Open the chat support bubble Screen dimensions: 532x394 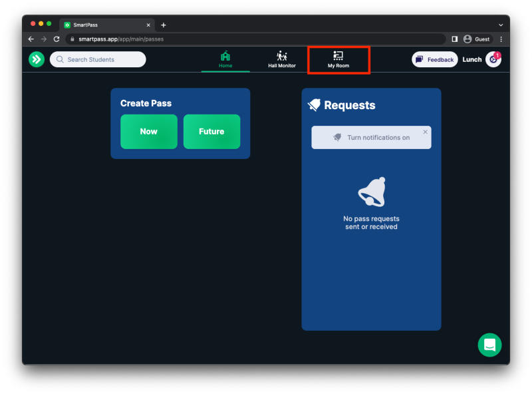(489, 345)
